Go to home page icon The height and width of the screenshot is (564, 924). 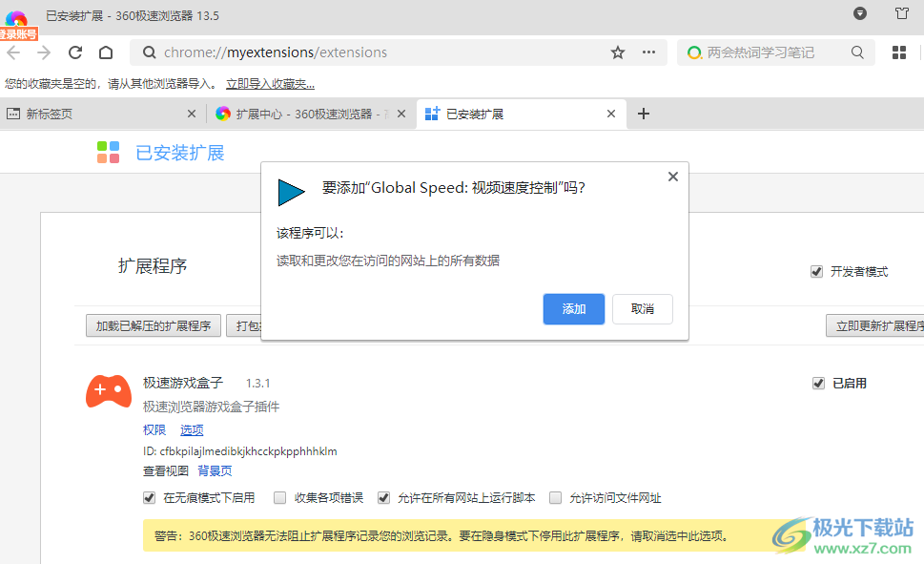106,52
